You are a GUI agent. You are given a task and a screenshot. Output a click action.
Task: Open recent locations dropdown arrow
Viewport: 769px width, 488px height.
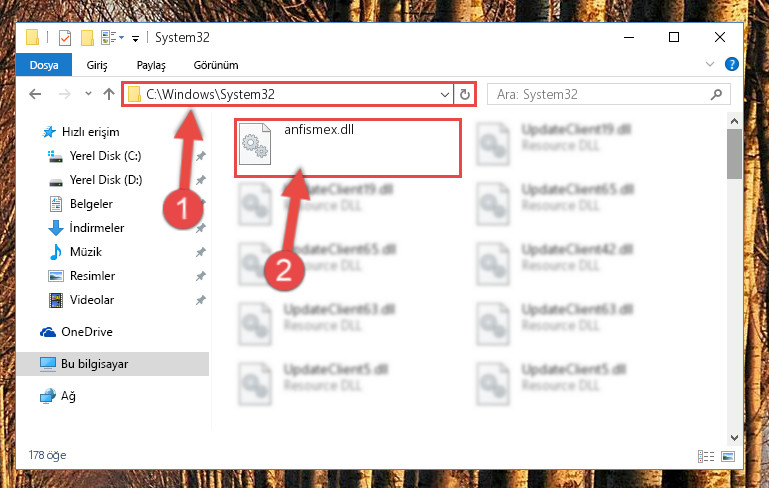pyautogui.click(x=88, y=93)
